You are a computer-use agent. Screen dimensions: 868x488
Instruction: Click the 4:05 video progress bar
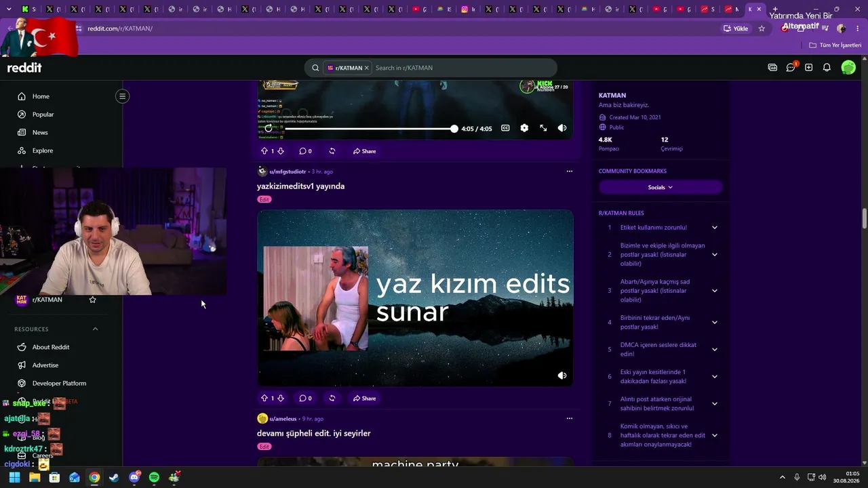click(370, 129)
